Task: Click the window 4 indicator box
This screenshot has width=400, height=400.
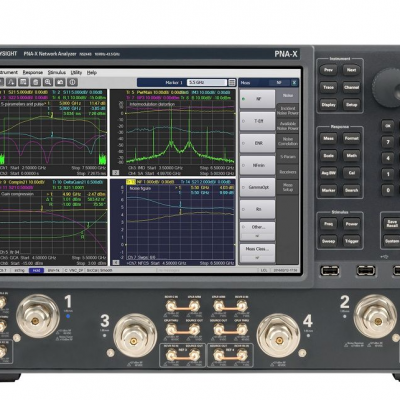Action: click(116, 263)
